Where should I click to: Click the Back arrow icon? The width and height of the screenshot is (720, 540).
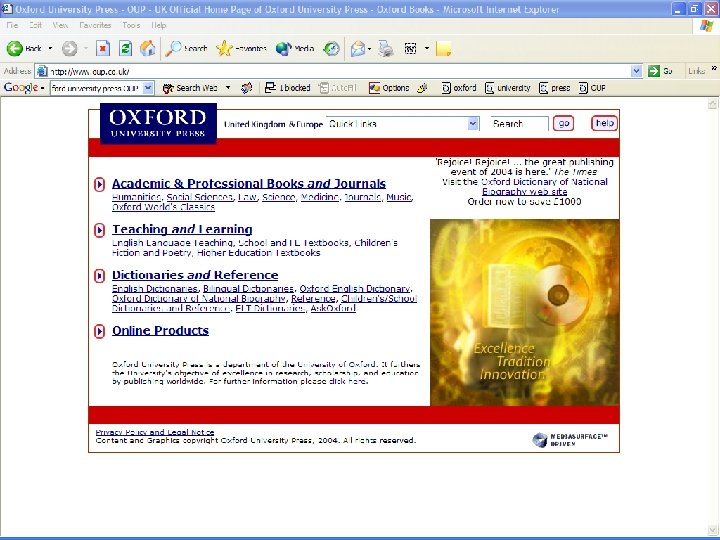pyautogui.click(x=15, y=48)
